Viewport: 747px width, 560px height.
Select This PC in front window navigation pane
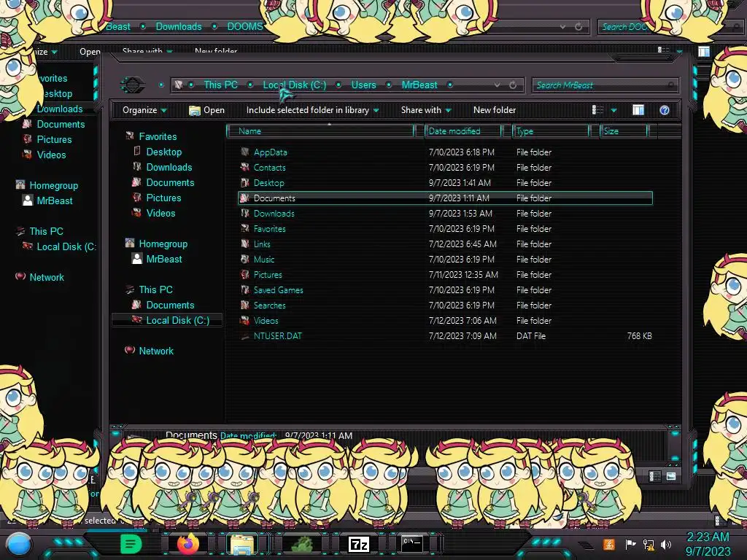(156, 289)
